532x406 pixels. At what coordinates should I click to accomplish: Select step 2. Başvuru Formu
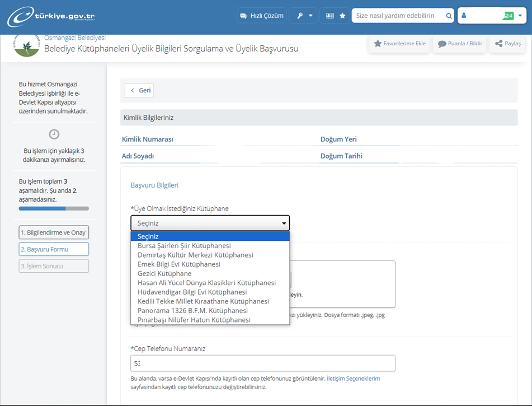click(x=54, y=249)
